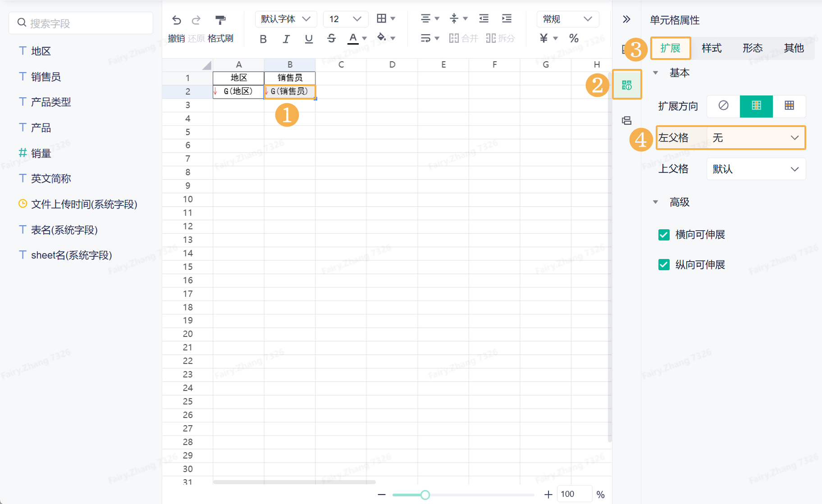This screenshot has width=822, height=504.
Task: Click the zoom out minus button
Action: 382,495
